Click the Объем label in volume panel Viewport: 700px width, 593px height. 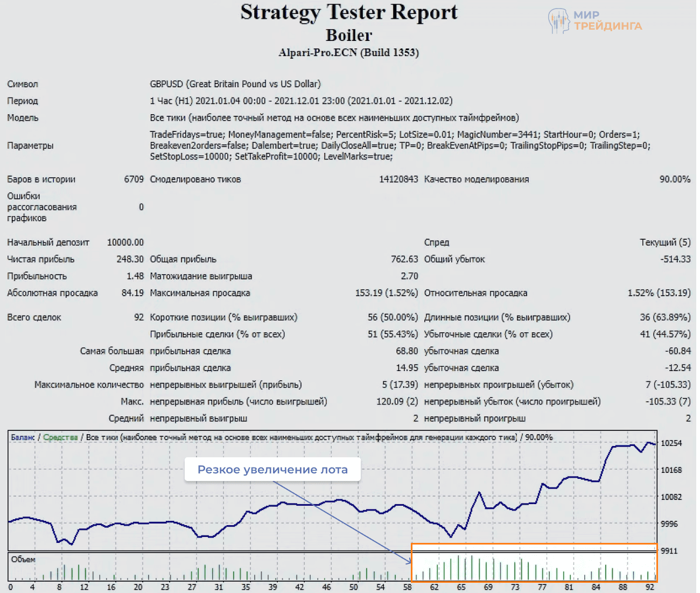click(23, 560)
